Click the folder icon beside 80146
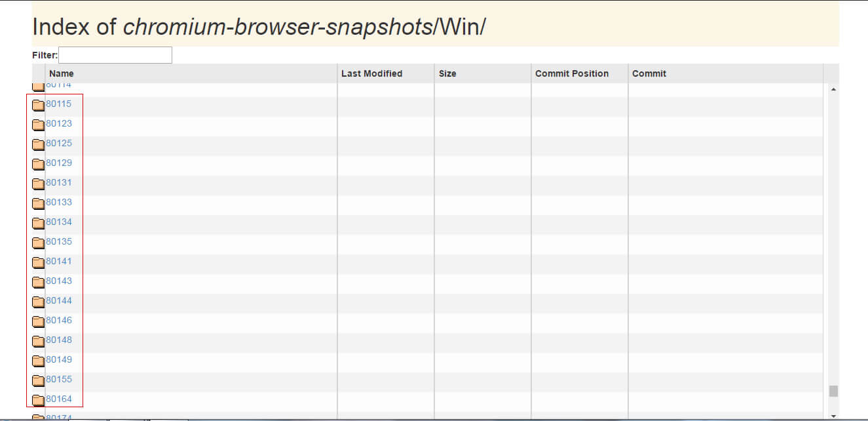 coord(39,321)
